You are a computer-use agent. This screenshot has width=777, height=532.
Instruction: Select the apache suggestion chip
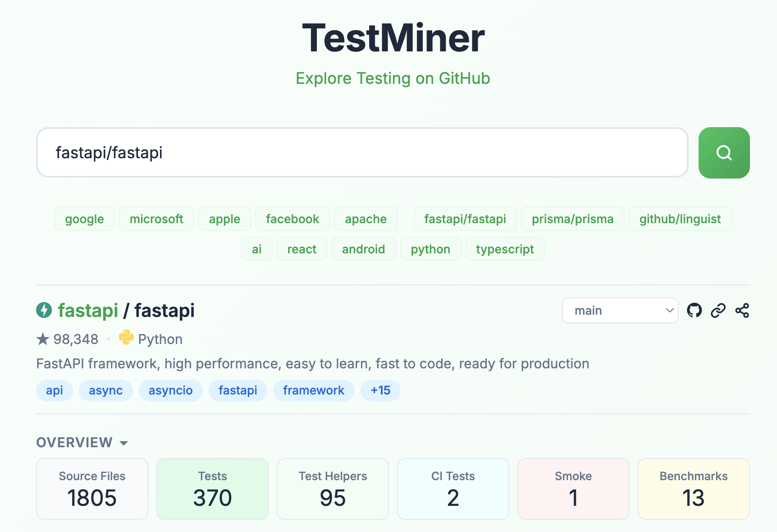click(x=366, y=219)
